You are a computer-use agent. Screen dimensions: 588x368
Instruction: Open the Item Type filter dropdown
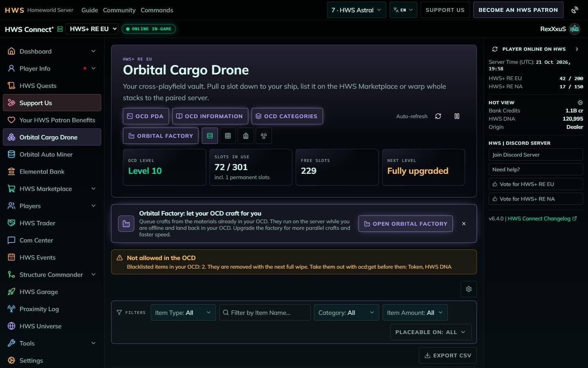tap(183, 312)
